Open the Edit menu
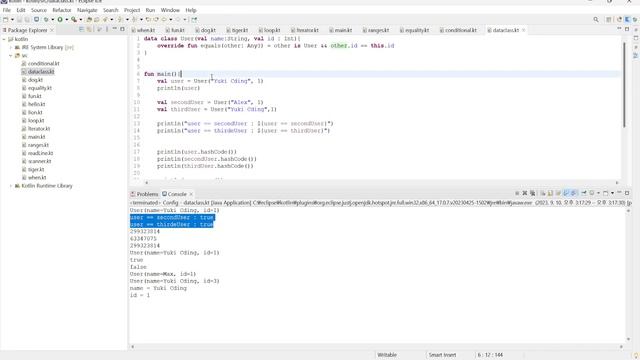 (x=21, y=10)
